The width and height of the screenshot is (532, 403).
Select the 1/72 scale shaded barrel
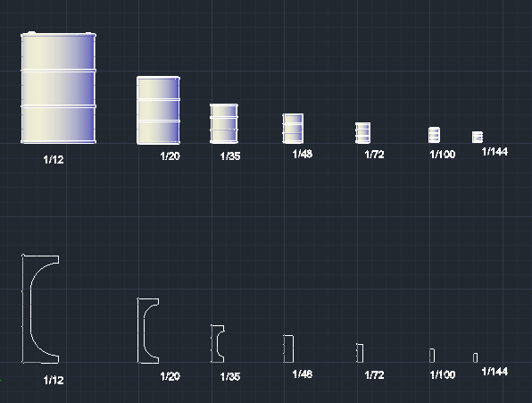tap(362, 133)
